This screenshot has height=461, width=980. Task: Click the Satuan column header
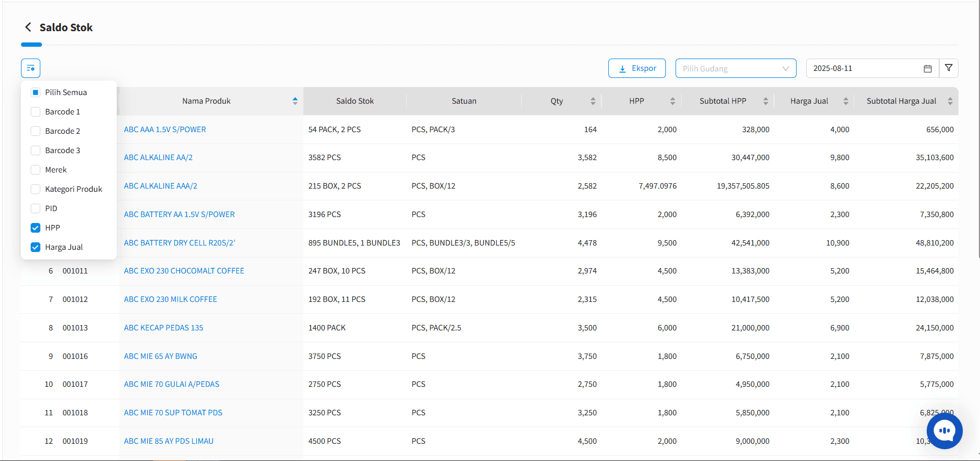pyautogui.click(x=464, y=101)
